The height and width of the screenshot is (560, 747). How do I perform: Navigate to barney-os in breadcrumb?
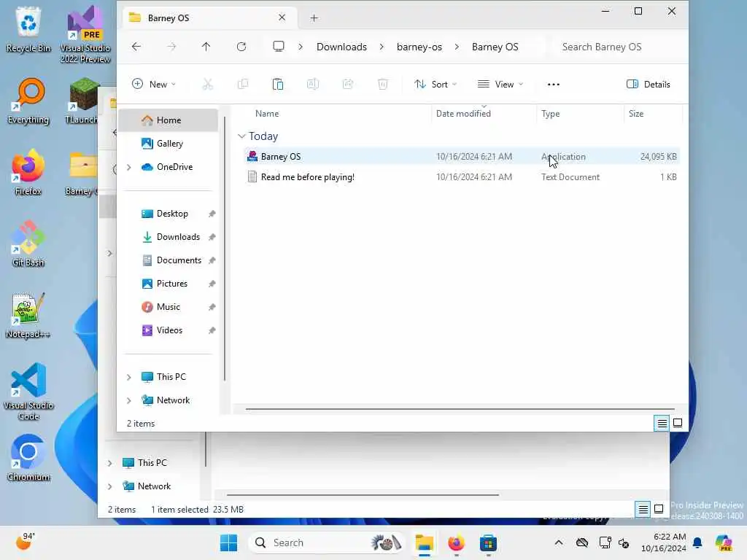(x=419, y=47)
